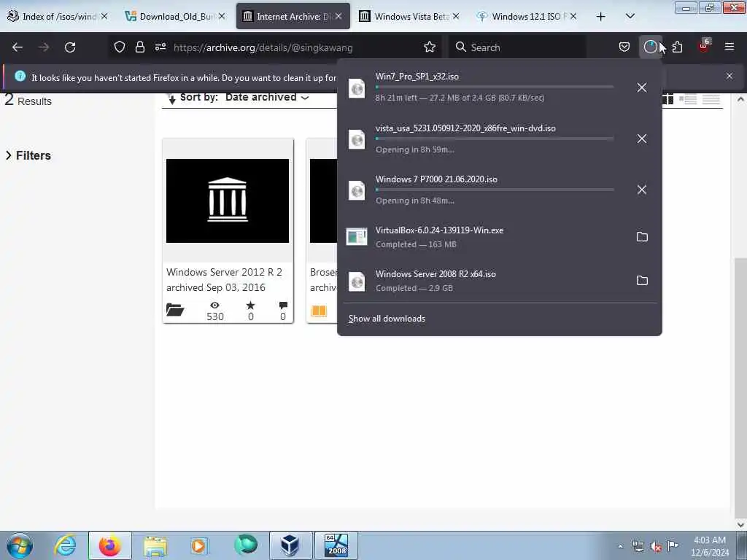747x560 pixels.
Task: Show hidden system tray icons
Action: click(620, 546)
